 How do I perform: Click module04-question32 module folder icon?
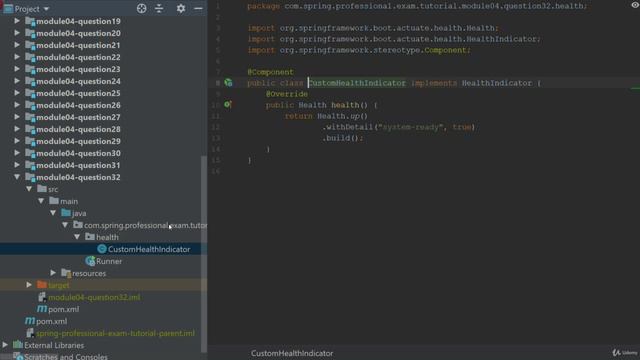pyautogui.click(x=30, y=177)
